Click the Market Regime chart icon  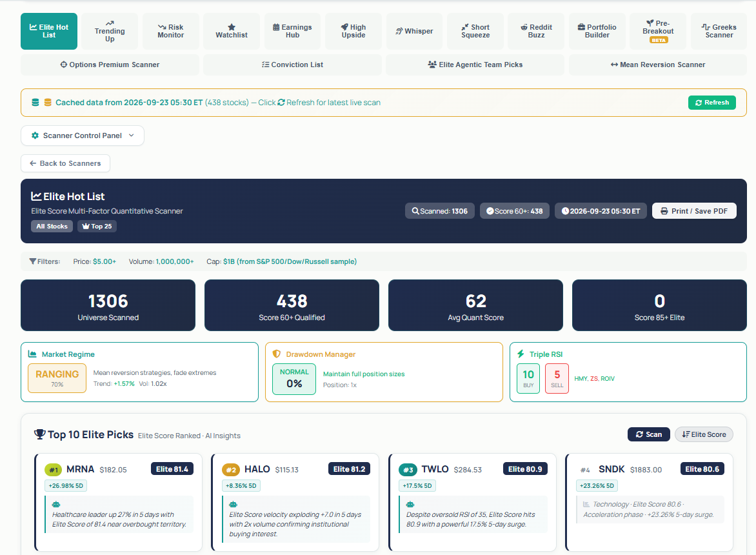tap(33, 354)
